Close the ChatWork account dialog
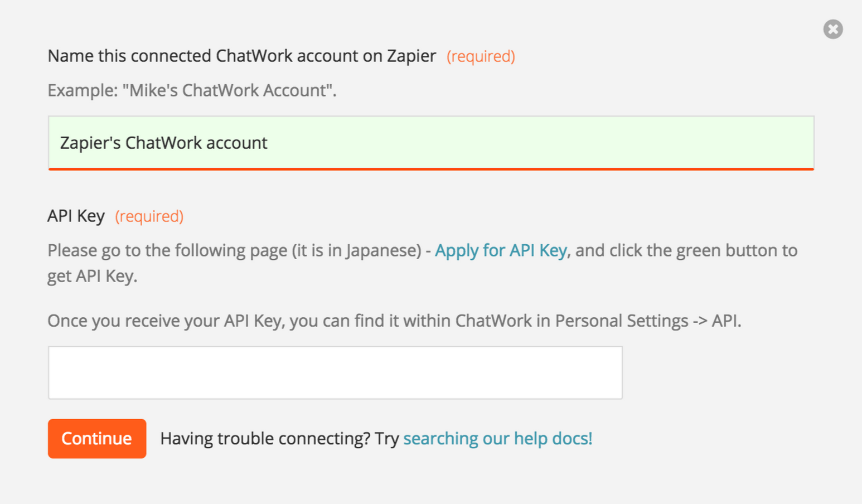The width and height of the screenshot is (862, 504). 833,29
